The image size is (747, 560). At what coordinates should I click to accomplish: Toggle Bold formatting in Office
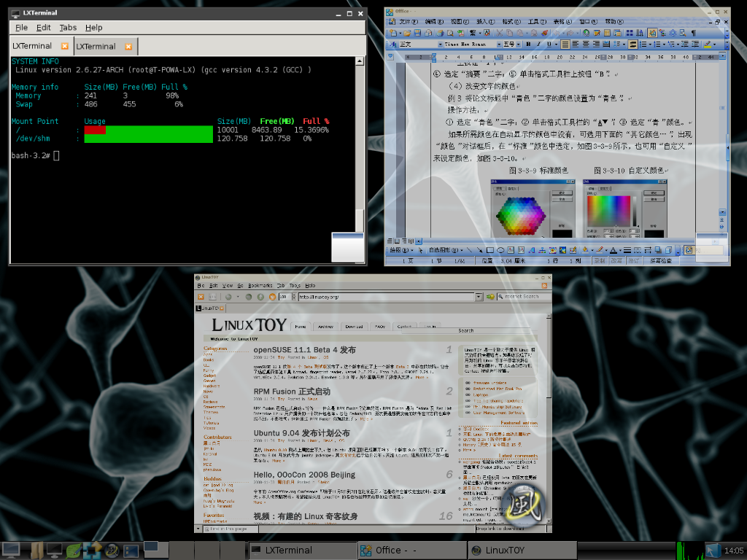tap(528, 44)
